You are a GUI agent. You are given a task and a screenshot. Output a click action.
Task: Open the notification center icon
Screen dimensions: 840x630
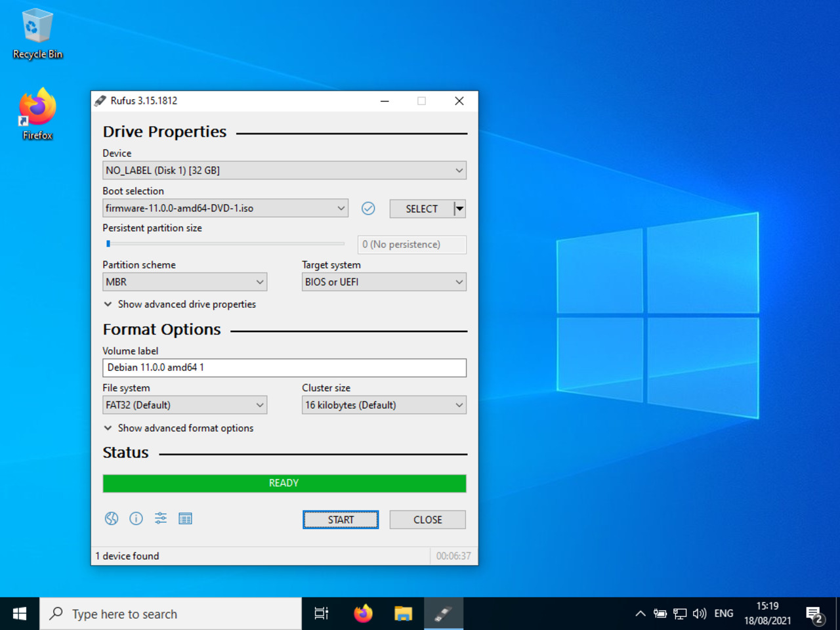(x=814, y=615)
